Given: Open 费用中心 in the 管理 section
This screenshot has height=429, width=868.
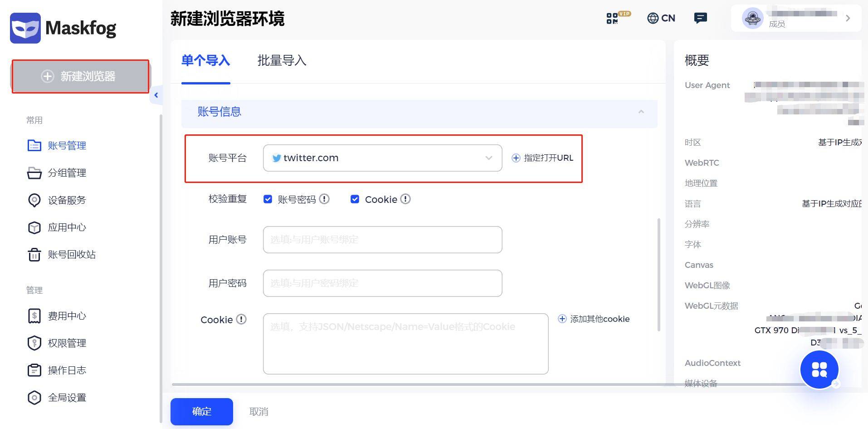Looking at the screenshot, I should tap(35, 316).
